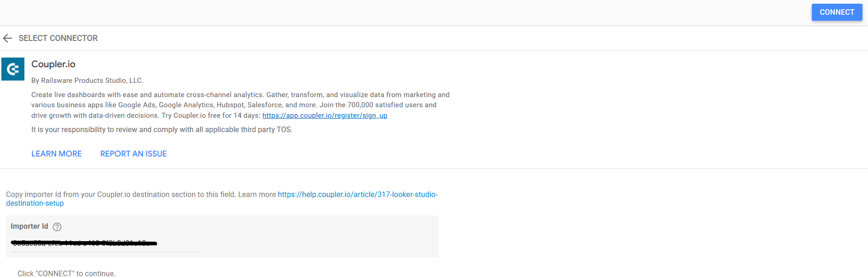
Task: Click the Coupler.io logo icon
Action: click(x=13, y=69)
